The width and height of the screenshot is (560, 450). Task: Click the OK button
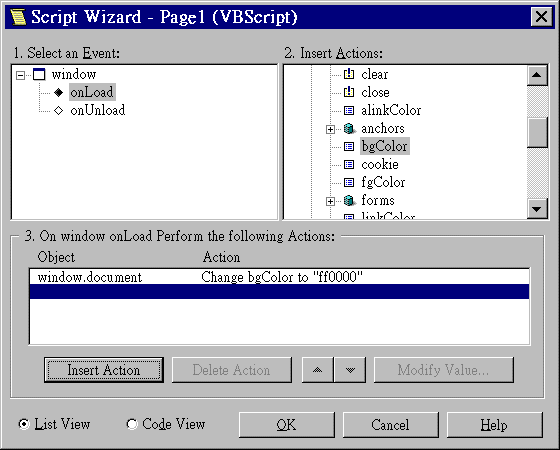tap(286, 425)
